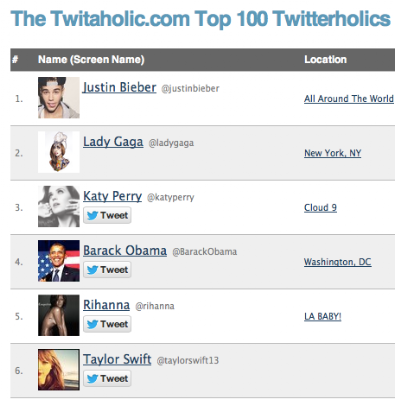Open the Washington, DC location link
395x400 pixels.
point(337,262)
